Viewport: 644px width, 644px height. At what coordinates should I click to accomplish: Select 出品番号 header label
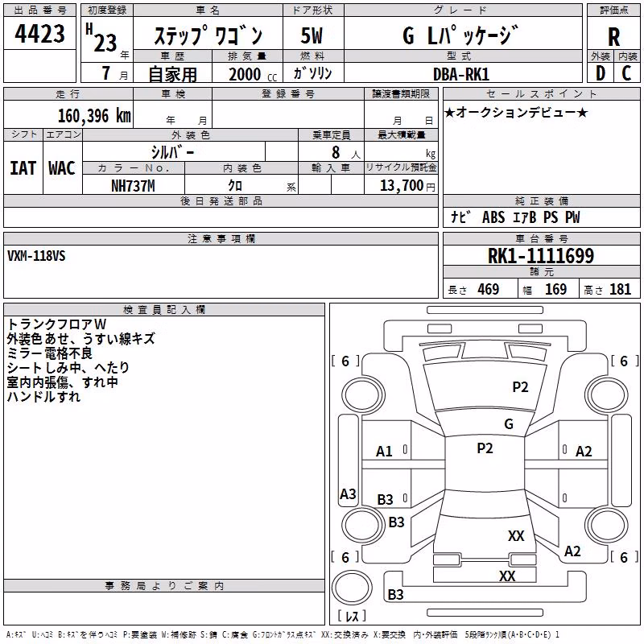click(39, 10)
